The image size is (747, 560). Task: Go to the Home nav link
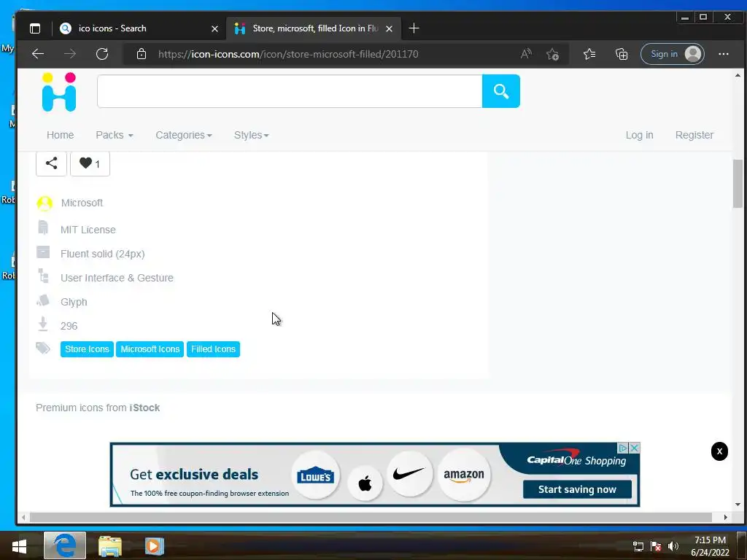60,135
